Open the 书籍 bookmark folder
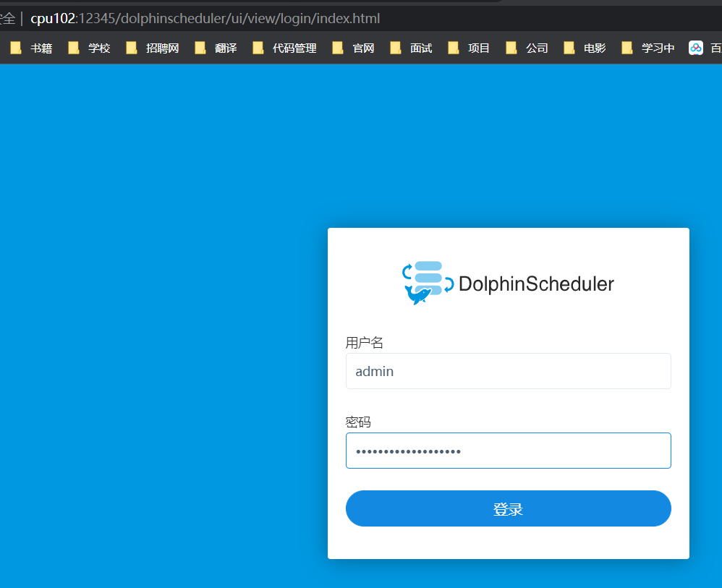722x588 pixels. (x=31, y=48)
